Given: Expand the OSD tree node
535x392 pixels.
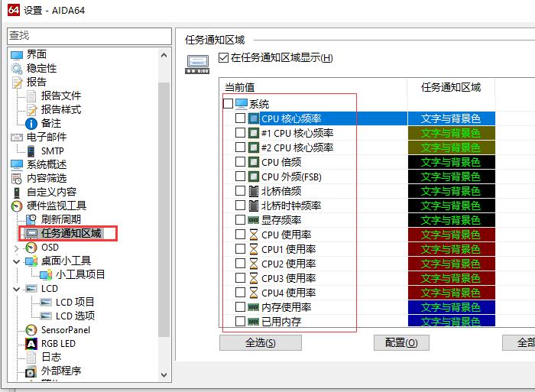Looking at the screenshot, I should click(16, 248).
